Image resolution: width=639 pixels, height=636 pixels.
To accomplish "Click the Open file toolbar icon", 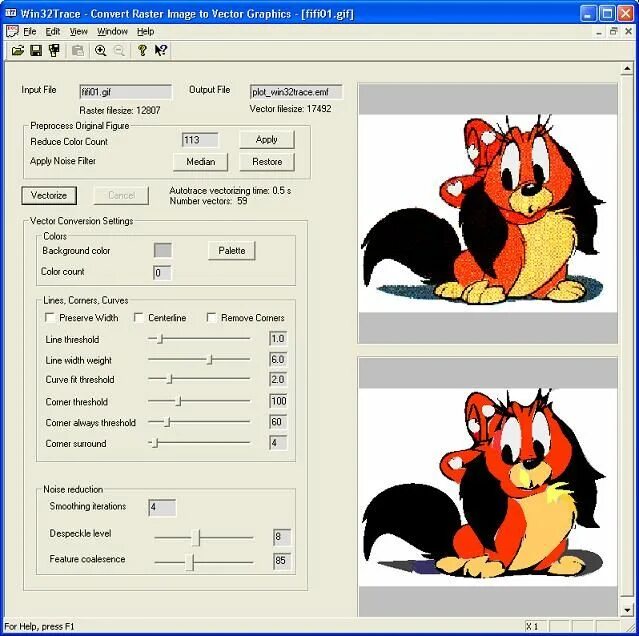I will tap(18, 51).
